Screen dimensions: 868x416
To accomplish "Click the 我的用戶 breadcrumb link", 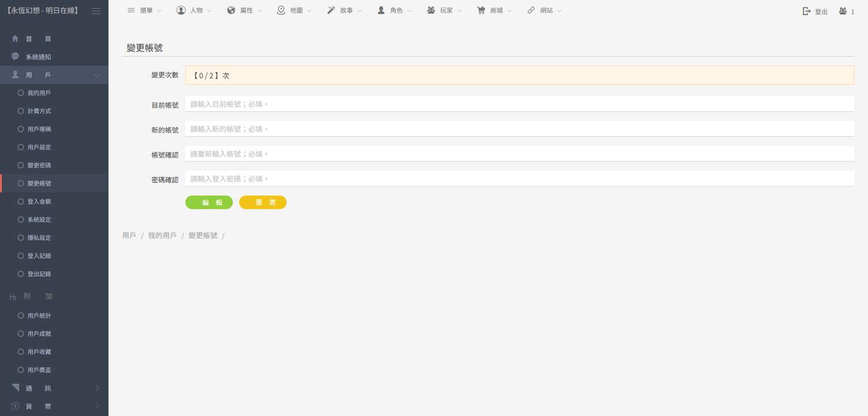I will (x=162, y=236).
